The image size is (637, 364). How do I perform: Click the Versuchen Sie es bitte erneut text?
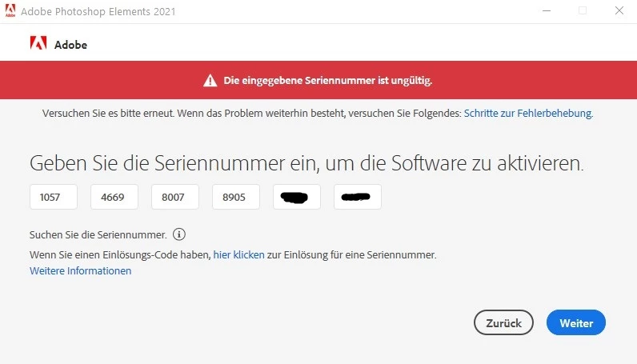click(x=108, y=114)
